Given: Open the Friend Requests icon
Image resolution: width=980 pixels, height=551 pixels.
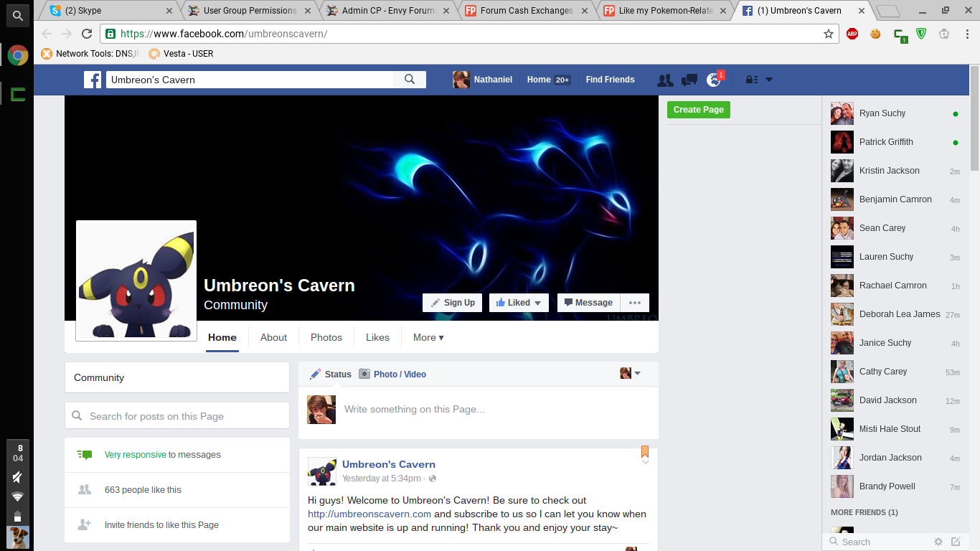Looking at the screenshot, I should (x=665, y=80).
